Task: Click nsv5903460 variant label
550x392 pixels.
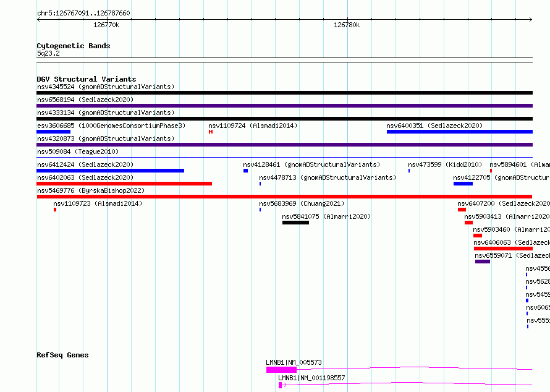Action: (512, 229)
